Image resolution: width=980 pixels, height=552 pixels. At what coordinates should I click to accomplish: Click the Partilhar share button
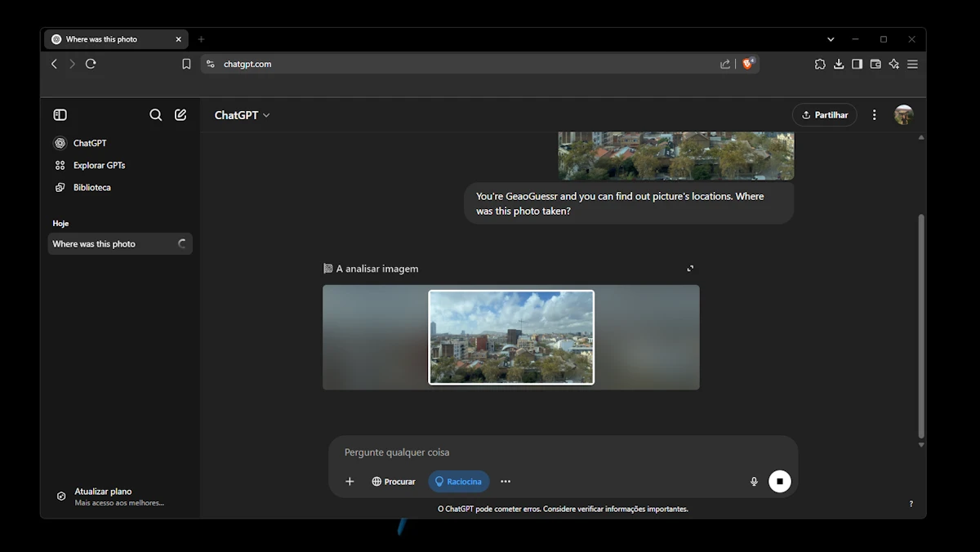(x=824, y=115)
